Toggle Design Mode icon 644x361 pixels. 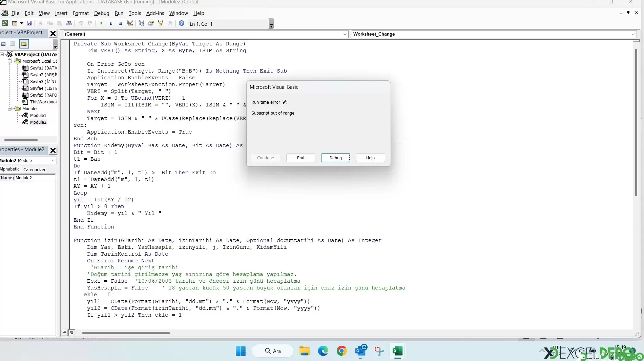(130, 23)
